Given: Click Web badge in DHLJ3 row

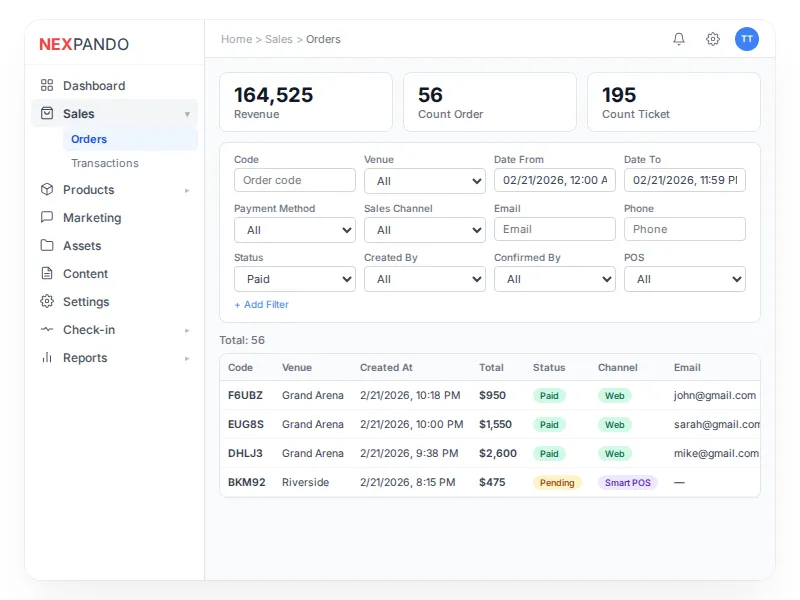Looking at the screenshot, I should pyautogui.click(x=614, y=454).
